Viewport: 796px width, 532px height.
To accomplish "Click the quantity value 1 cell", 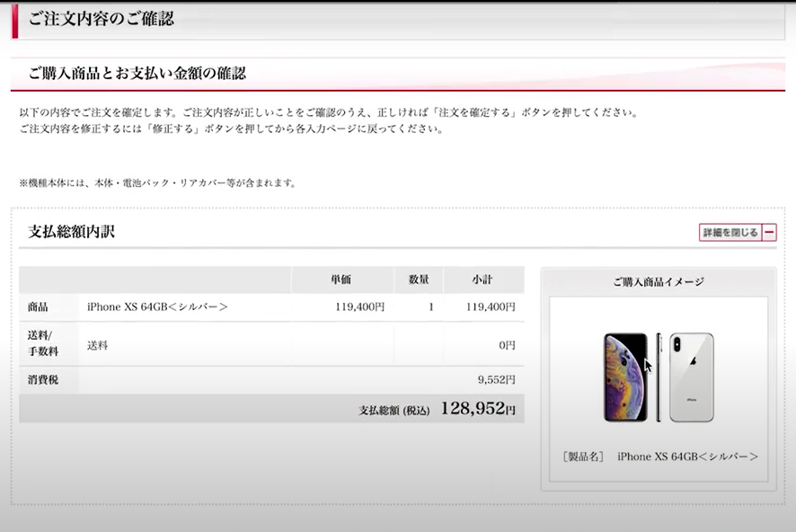I will [430, 307].
